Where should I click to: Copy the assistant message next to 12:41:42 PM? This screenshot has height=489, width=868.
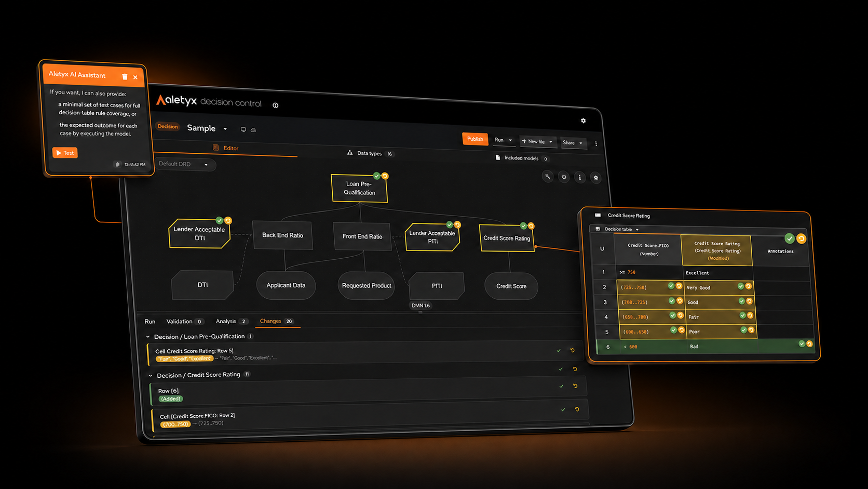click(117, 164)
